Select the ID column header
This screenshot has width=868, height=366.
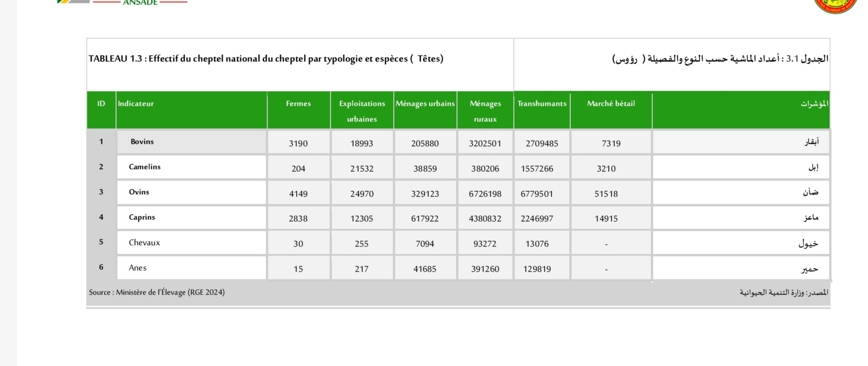coord(101,110)
